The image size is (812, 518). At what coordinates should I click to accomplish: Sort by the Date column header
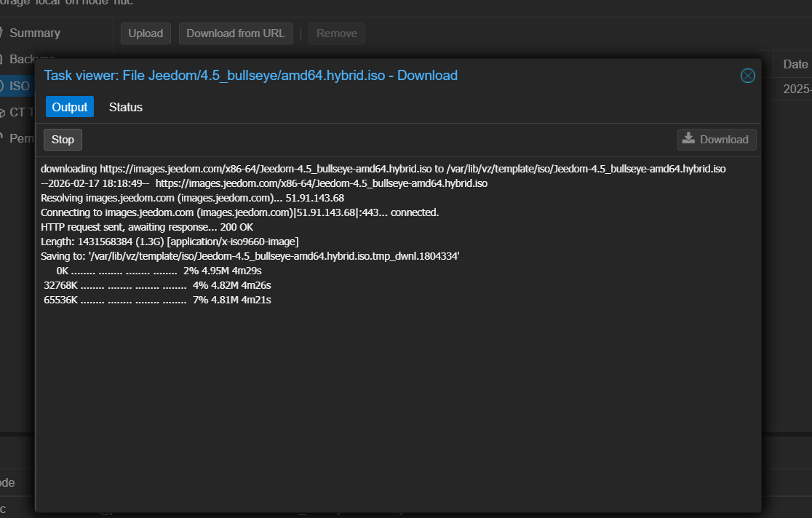795,64
